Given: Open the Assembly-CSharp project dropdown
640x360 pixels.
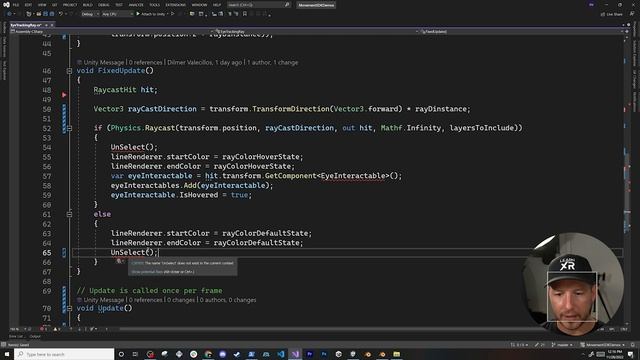Looking at the screenshot, I should (110, 31).
